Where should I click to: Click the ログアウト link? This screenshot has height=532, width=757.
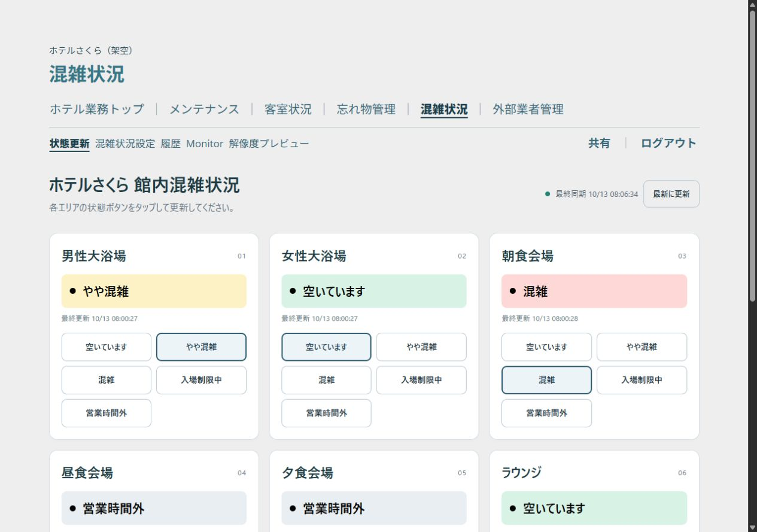(x=668, y=143)
